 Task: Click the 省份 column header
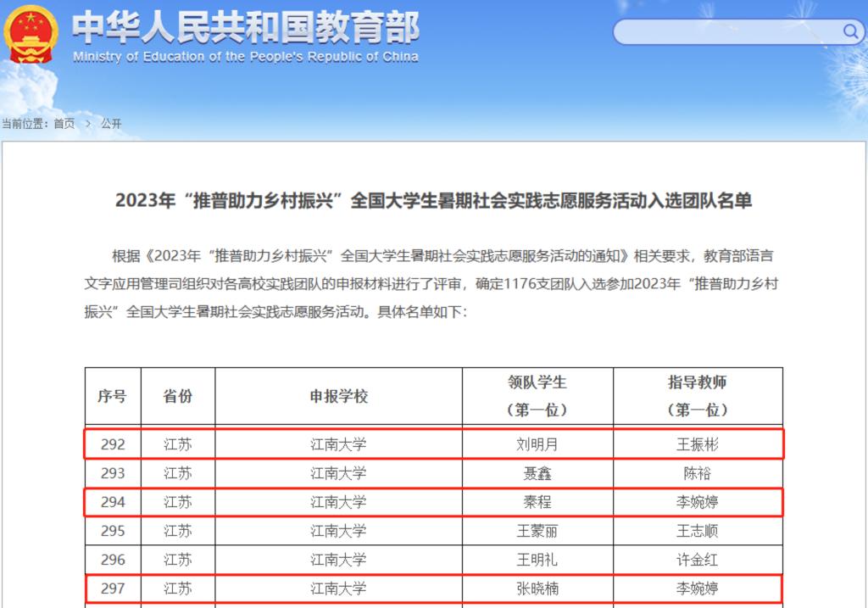pos(177,396)
